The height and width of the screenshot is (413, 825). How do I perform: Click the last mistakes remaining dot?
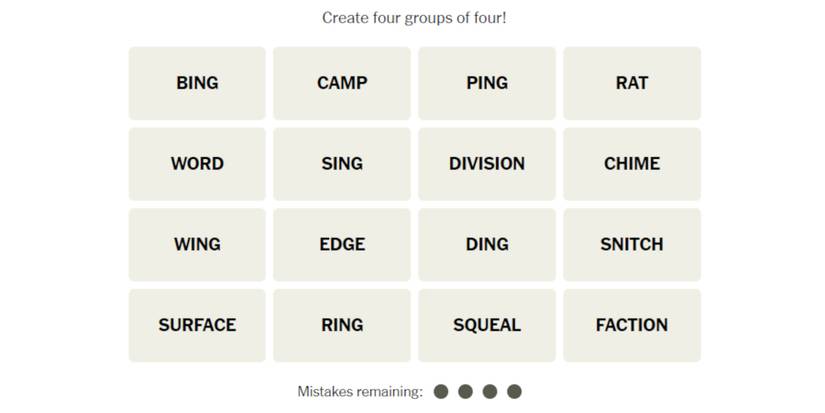tap(514, 392)
